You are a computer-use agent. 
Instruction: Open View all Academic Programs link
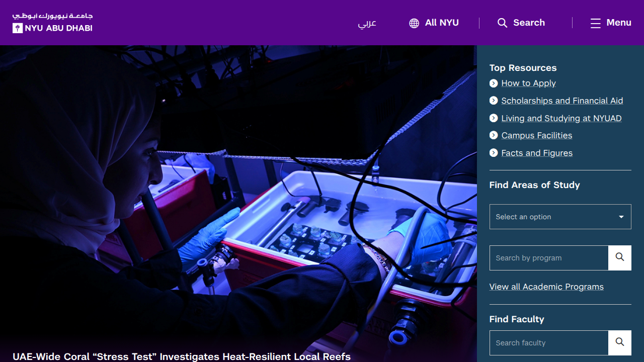546,287
